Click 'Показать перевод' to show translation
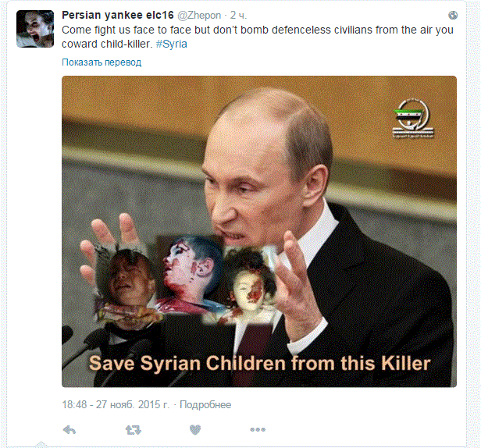The width and height of the screenshot is (481, 448). (102, 62)
